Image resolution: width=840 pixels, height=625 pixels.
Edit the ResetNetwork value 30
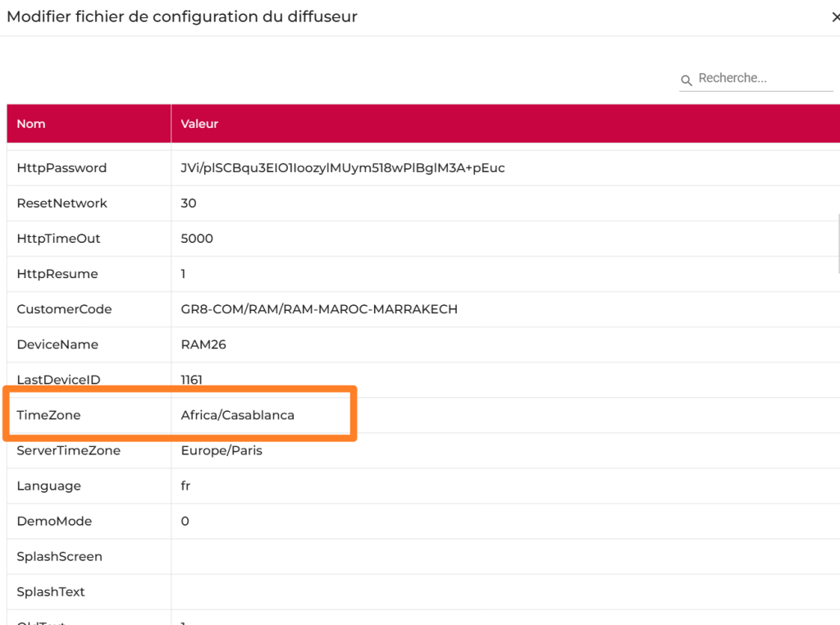[189, 203]
